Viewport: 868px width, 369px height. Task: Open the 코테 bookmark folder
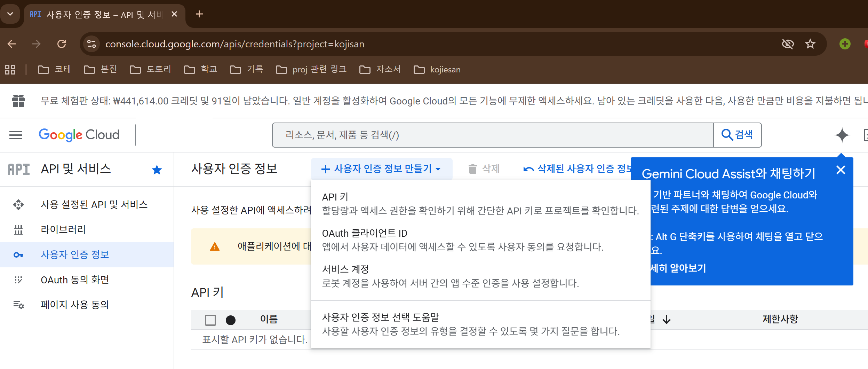point(54,70)
